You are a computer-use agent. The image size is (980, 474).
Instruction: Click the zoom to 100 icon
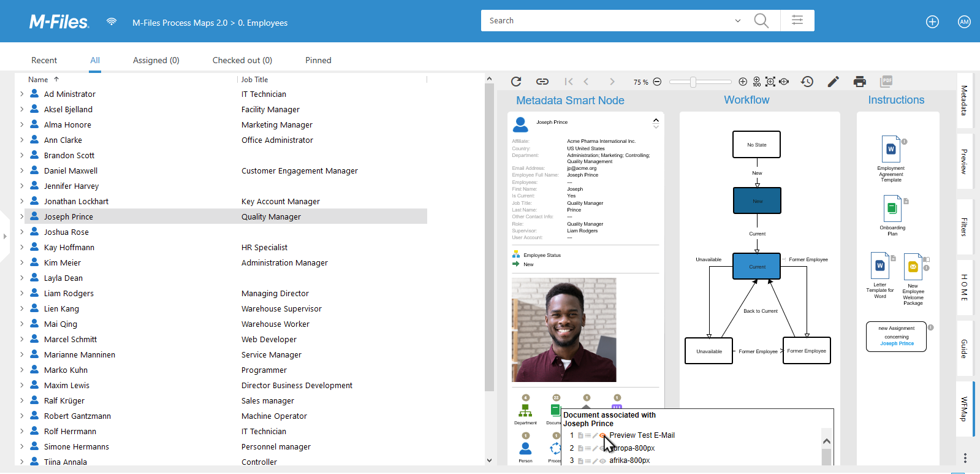pos(757,82)
